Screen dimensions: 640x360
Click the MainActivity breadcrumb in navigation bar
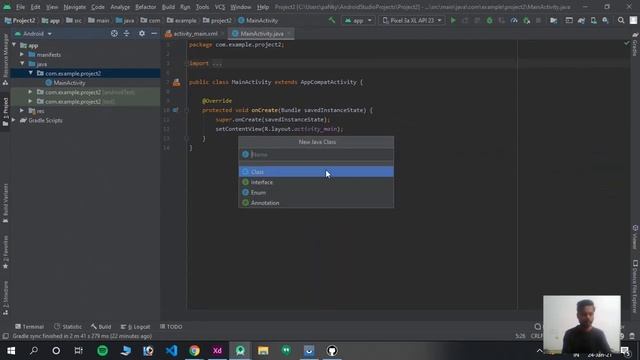258,20
